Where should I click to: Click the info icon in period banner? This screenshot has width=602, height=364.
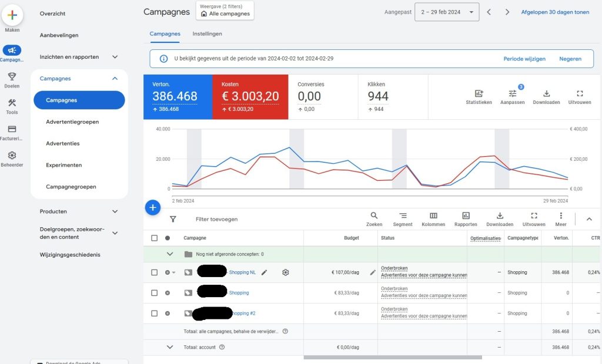[x=163, y=59]
